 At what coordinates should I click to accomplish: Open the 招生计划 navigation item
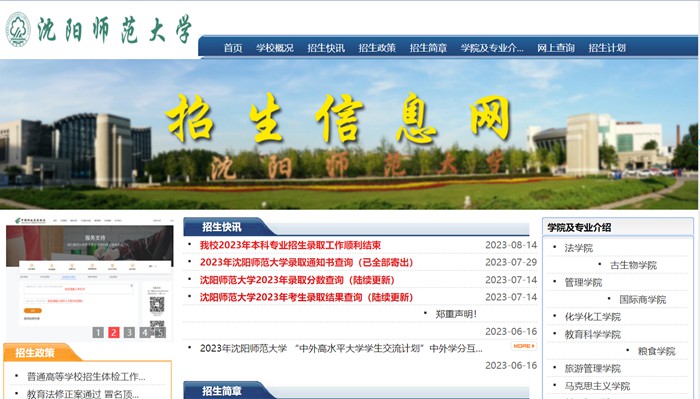[607, 48]
